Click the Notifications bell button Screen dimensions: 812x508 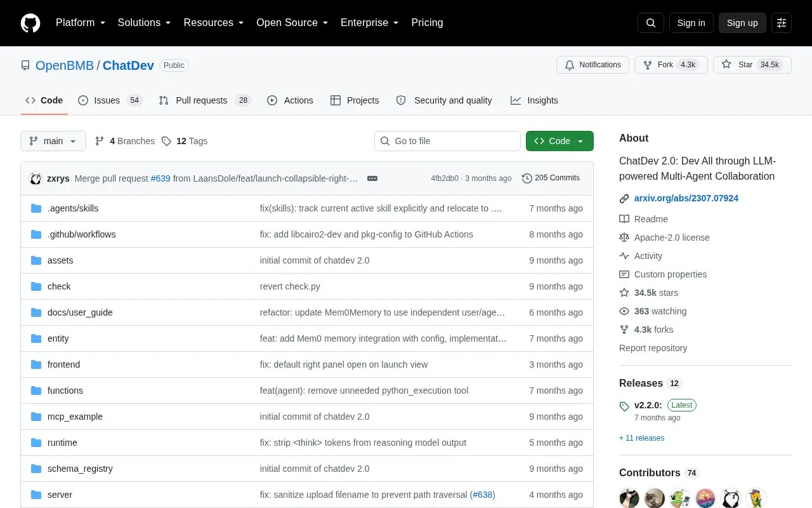(593, 65)
